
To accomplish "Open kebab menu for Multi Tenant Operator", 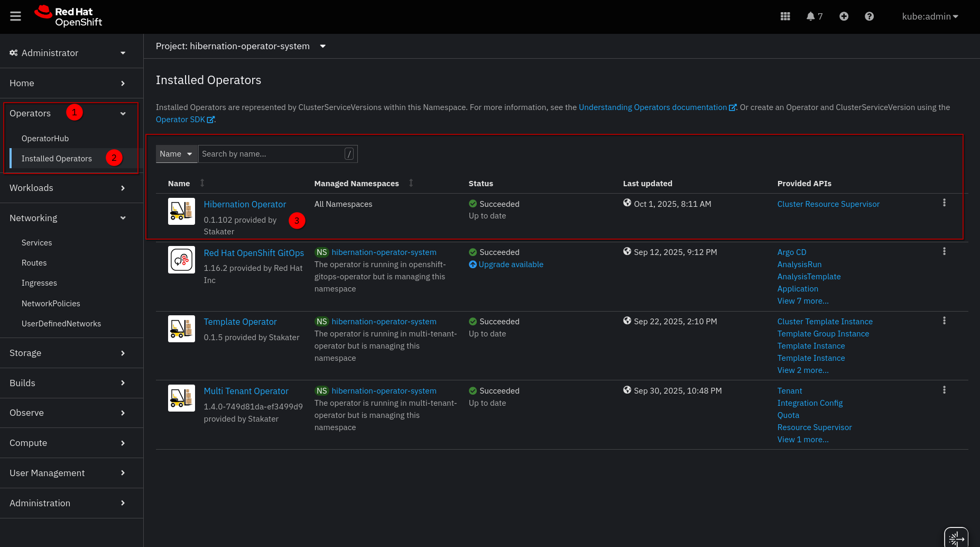I will point(944,390).
